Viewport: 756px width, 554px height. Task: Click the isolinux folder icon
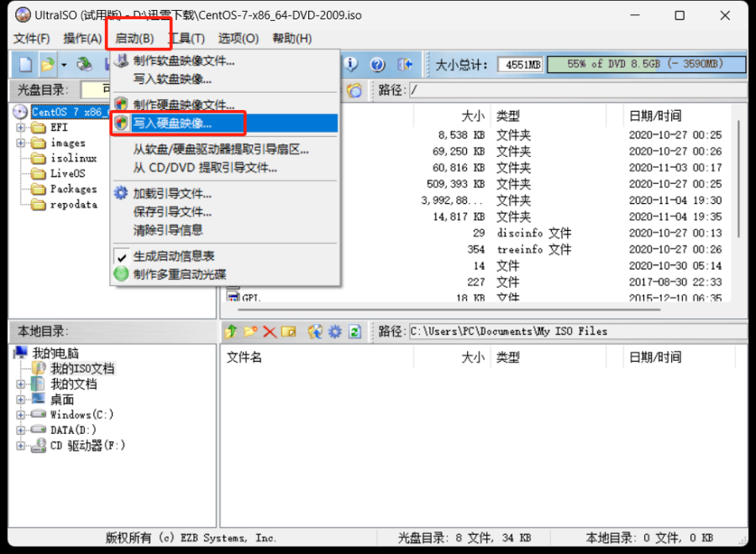pos(38,158)
